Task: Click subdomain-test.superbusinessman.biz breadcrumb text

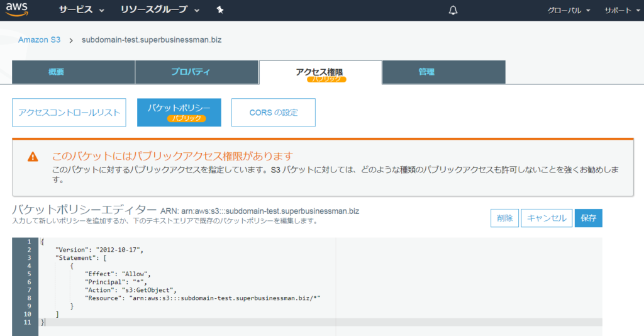Action: coord(152,40)
